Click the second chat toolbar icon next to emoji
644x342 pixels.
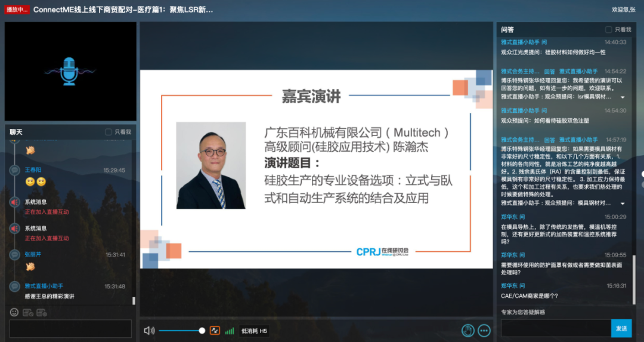28,313
